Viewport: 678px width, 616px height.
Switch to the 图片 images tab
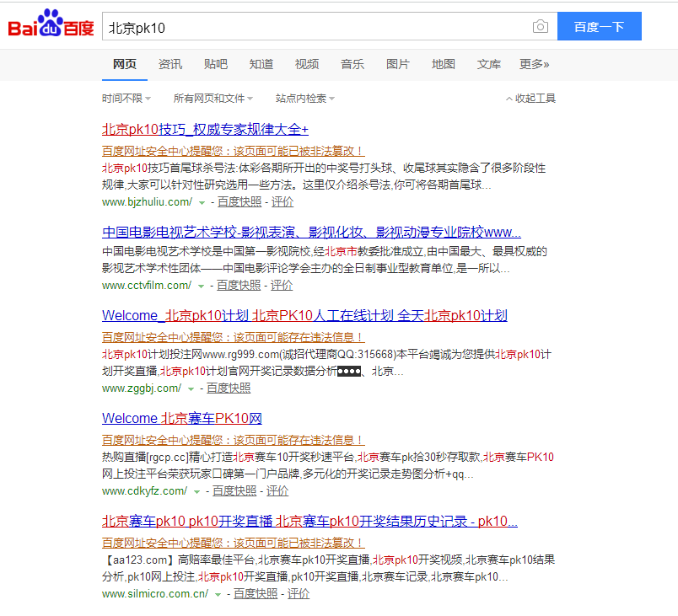click(398, 64)
